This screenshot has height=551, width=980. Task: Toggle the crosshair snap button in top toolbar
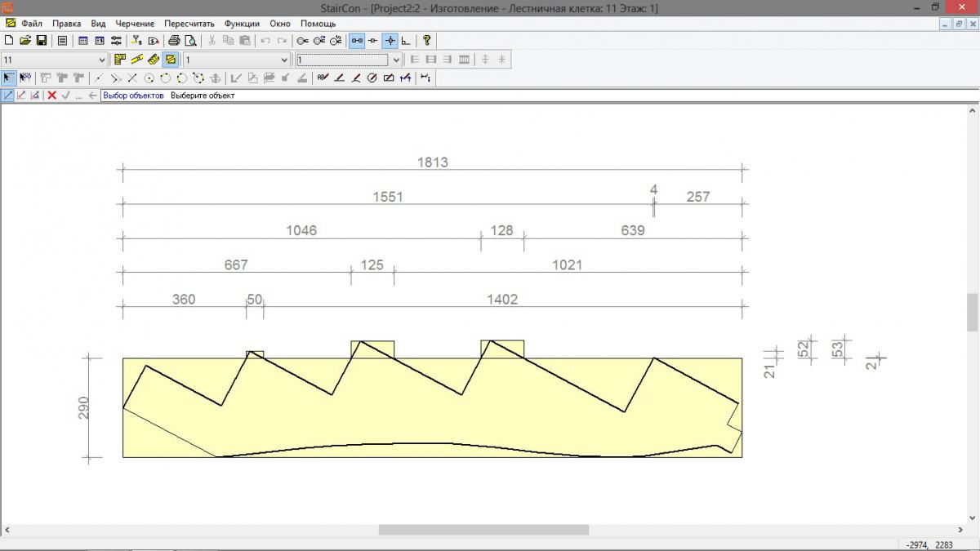click(390, 41)
